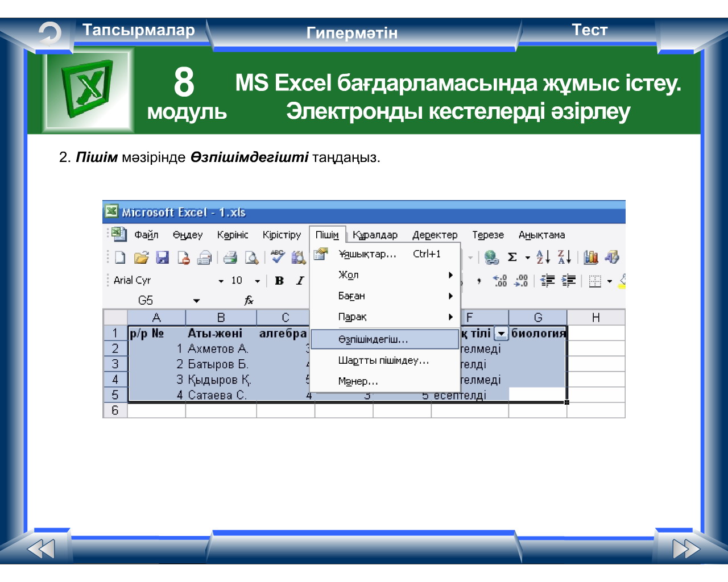The height and width of the screenshot is (582, 728).
Task: Click the Borders icon
Action: click(x=595, y=281)
